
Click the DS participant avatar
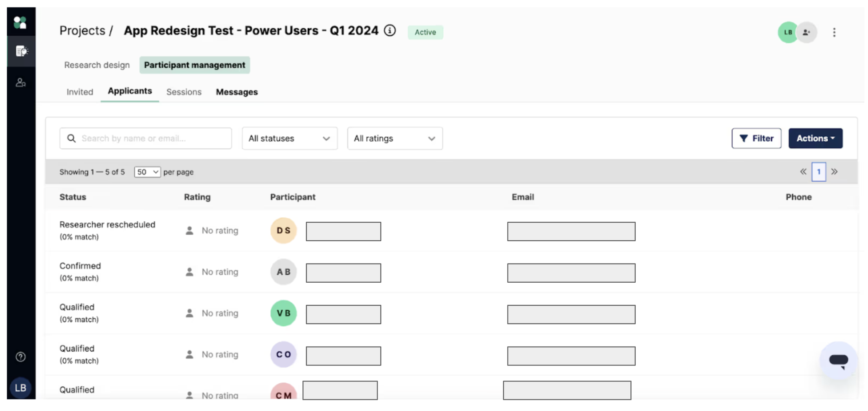click(x=284, y=231)
